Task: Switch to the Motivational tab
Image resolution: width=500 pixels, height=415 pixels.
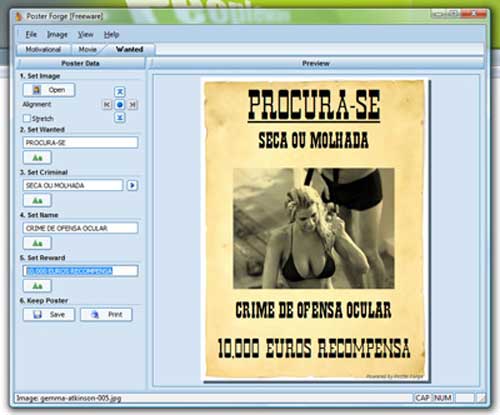Action: tap(43, 49)
